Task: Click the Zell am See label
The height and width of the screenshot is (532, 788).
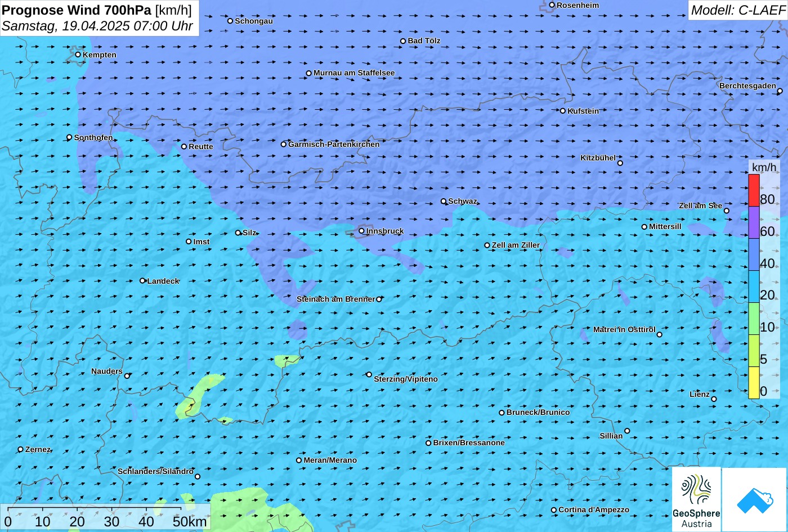Action: coord(700,205)
